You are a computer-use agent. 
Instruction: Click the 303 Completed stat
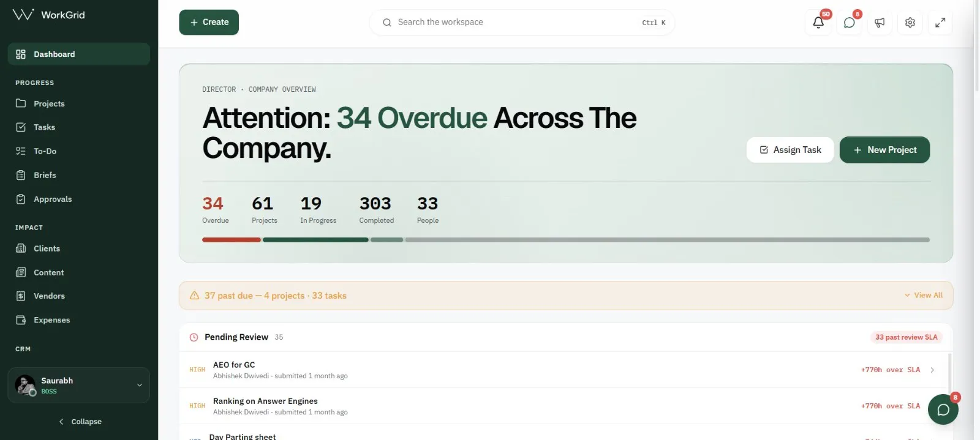[376, 209]
